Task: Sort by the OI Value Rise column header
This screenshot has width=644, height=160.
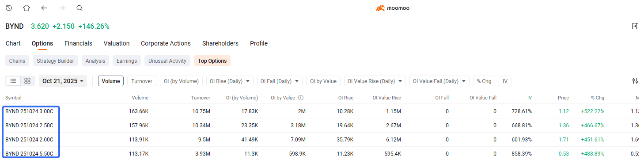Action: [x=387, y=98]
